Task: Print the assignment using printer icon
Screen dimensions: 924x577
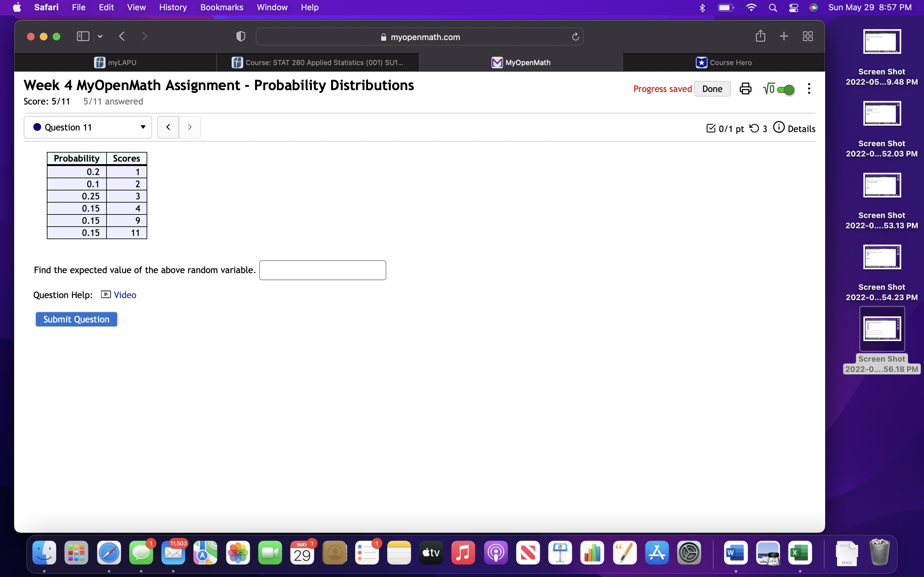Action: (x=745, y=89)
